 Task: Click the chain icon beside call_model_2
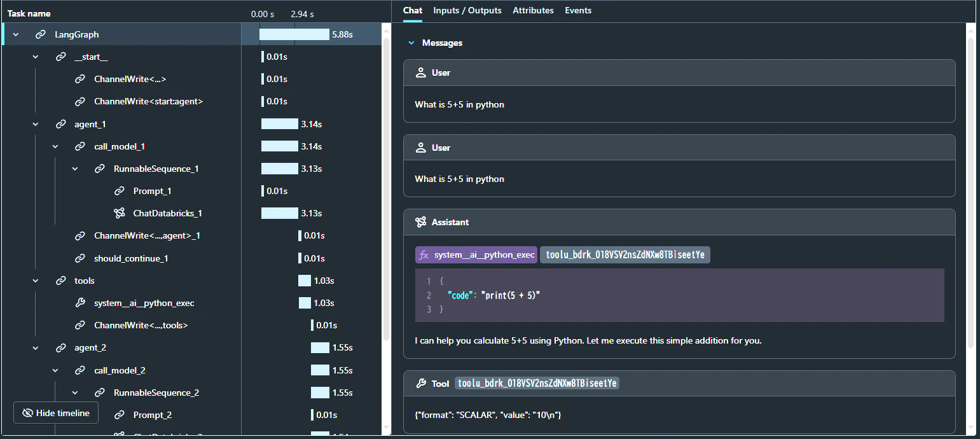click(x=80, y=370)
